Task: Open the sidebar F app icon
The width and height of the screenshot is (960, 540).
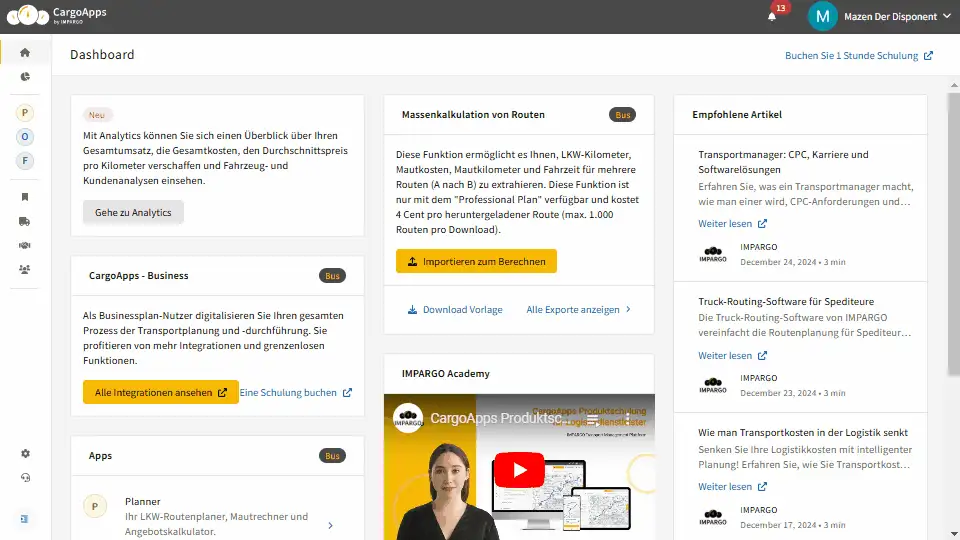Action: (x=24, y=161)
